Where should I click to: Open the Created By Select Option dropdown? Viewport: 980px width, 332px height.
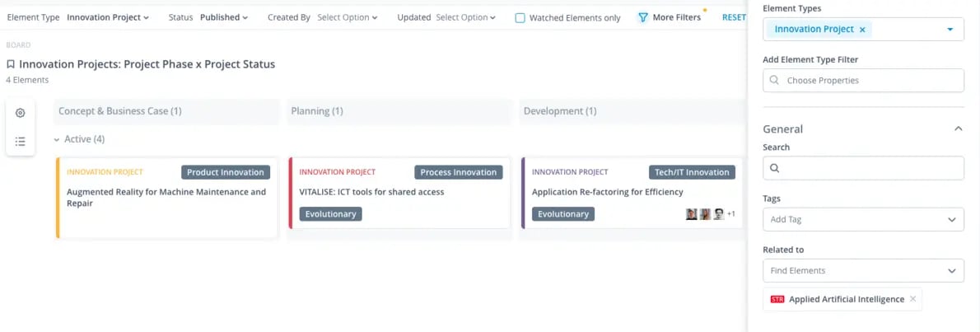(x=348, y=17)
